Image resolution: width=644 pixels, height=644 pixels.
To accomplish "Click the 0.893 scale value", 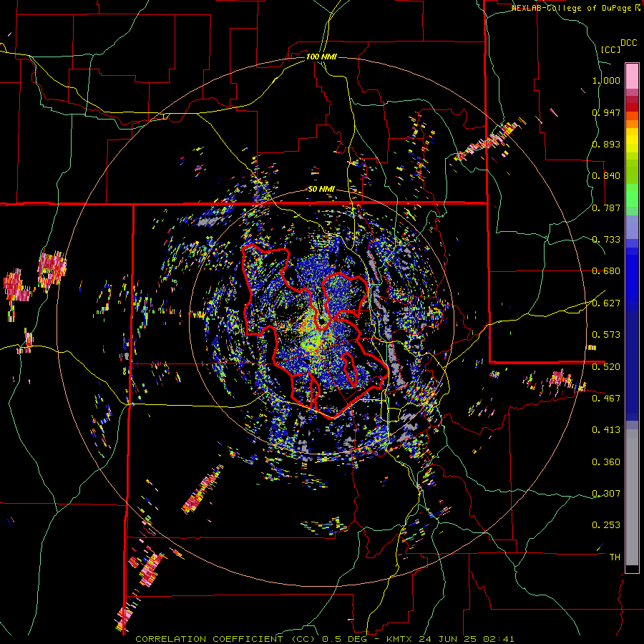I will [606, 144].
